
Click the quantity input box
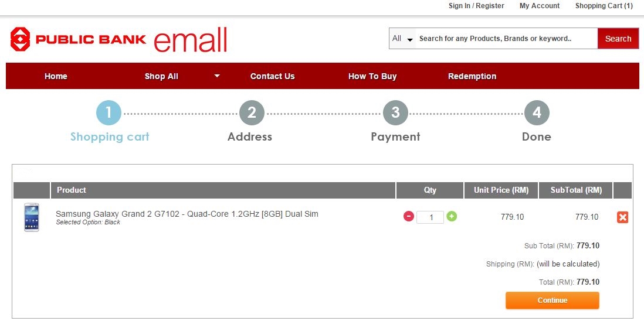pyautogui.click(x=430, y=217)
